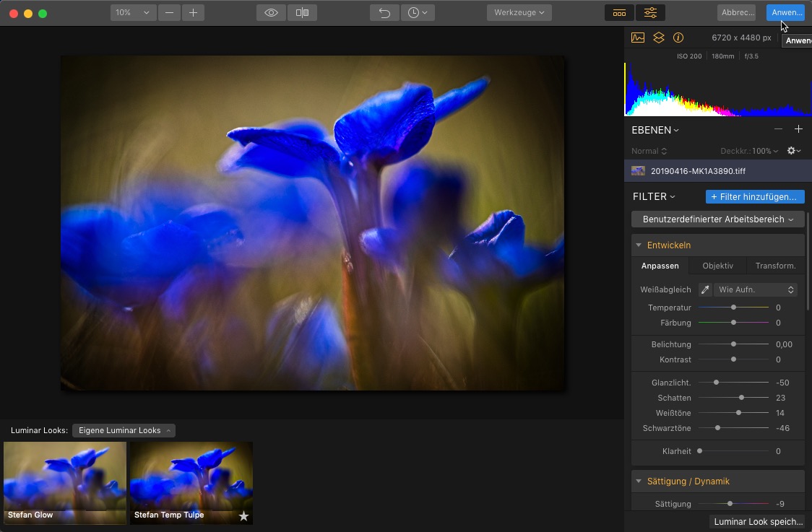Image resolution: width=812 pixels, height=532 pixels.
Task: Toggle the before/after compare view
Action: coord(302,13)
